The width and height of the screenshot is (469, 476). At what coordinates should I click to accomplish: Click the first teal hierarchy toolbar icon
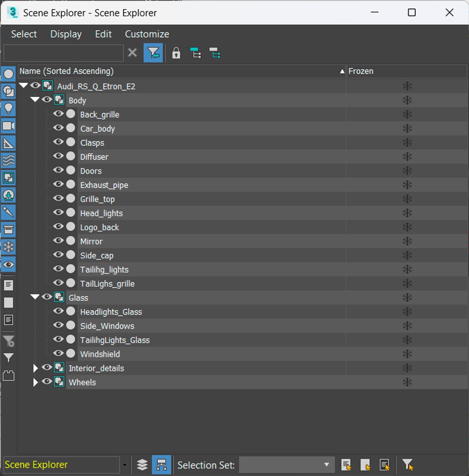click(196, 53)
